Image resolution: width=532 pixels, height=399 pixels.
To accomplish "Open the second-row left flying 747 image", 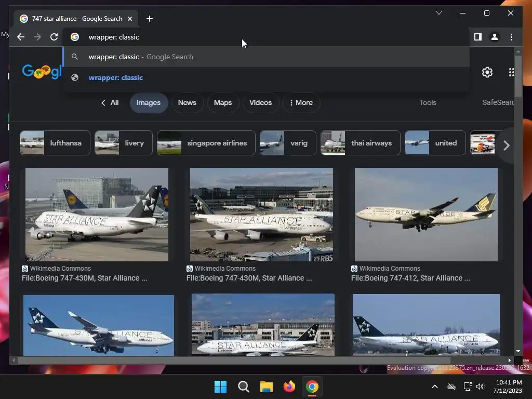I will (99, 325).
